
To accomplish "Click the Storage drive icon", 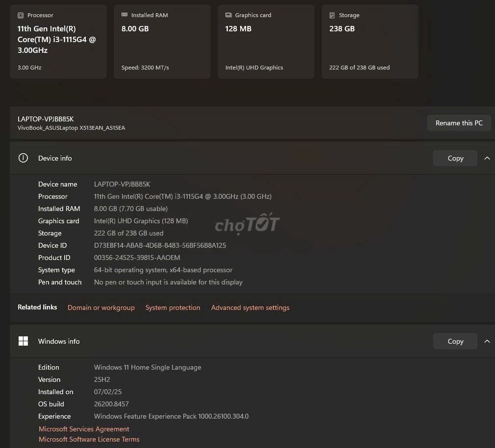I will [332, 15].
